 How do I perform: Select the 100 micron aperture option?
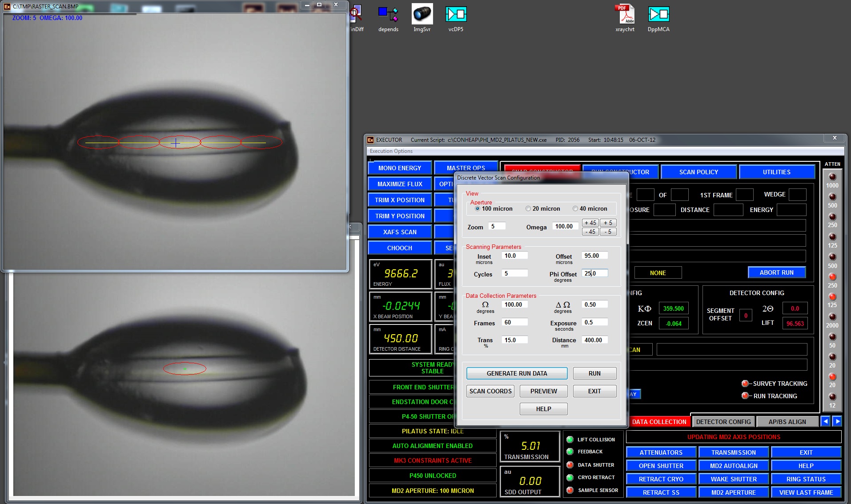[x=478, y=208]
